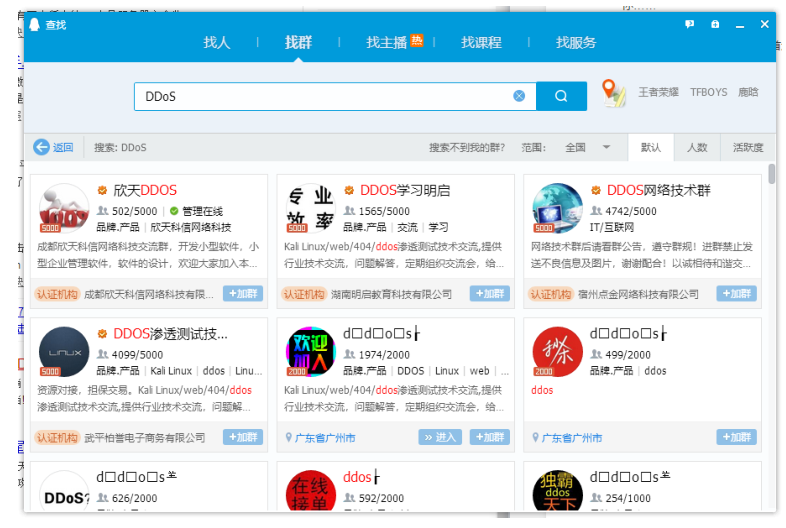Sort results by 活跃度

point(747,147)
